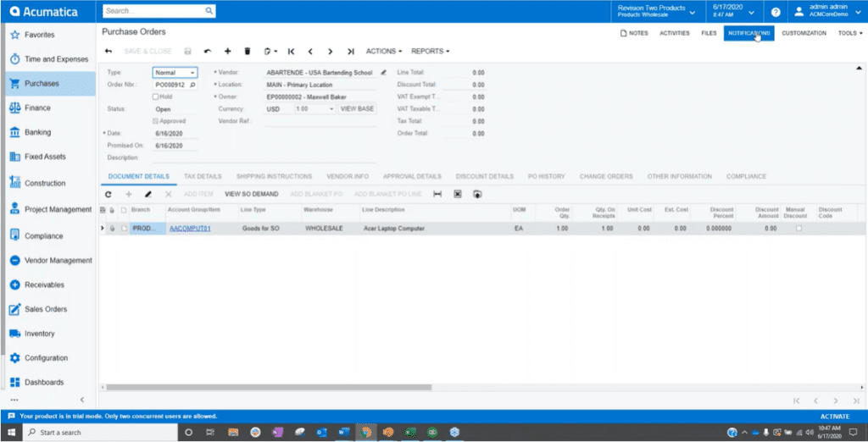The width and height of the screenshot is (868, 442).
Task: Open the ACTIVITIES panel
Action: [x=674, y=33]
